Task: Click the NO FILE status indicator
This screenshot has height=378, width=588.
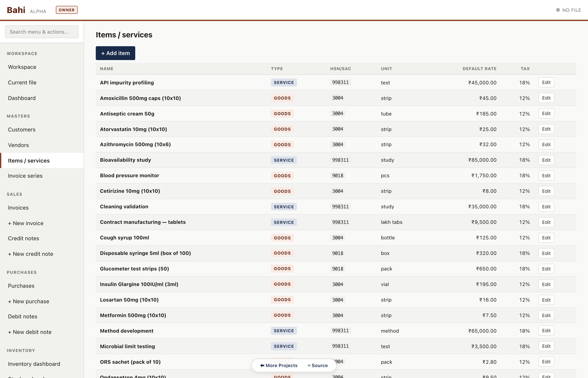Action: pos(568,10)
